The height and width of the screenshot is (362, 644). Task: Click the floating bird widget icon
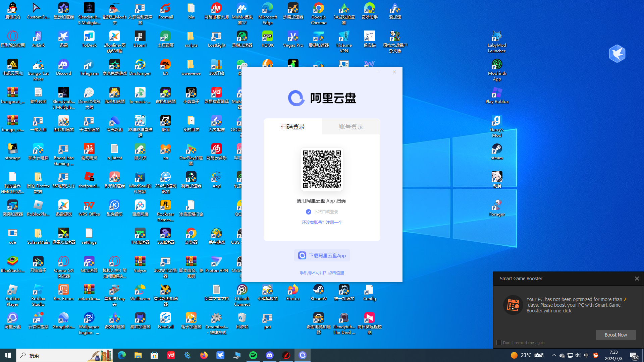click(x=617, y=53)
